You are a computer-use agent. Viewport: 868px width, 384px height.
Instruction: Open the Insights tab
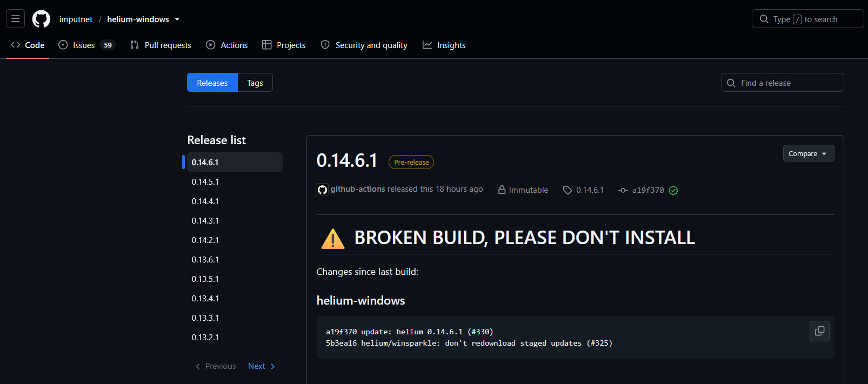444,45
